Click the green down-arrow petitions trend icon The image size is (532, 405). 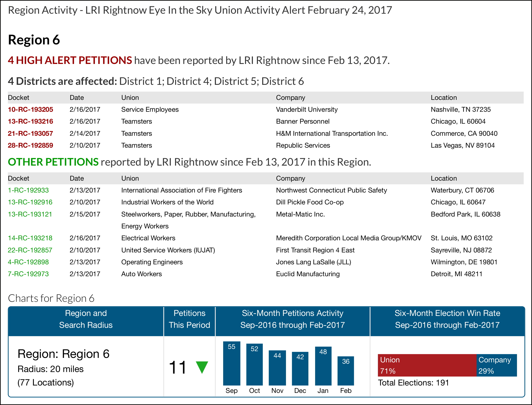pos(202,367)
